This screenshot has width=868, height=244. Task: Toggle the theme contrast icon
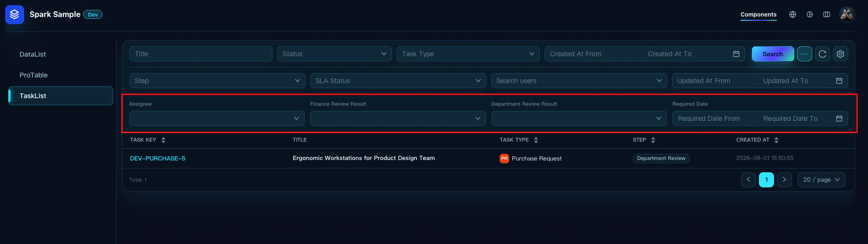coord(809,15)
